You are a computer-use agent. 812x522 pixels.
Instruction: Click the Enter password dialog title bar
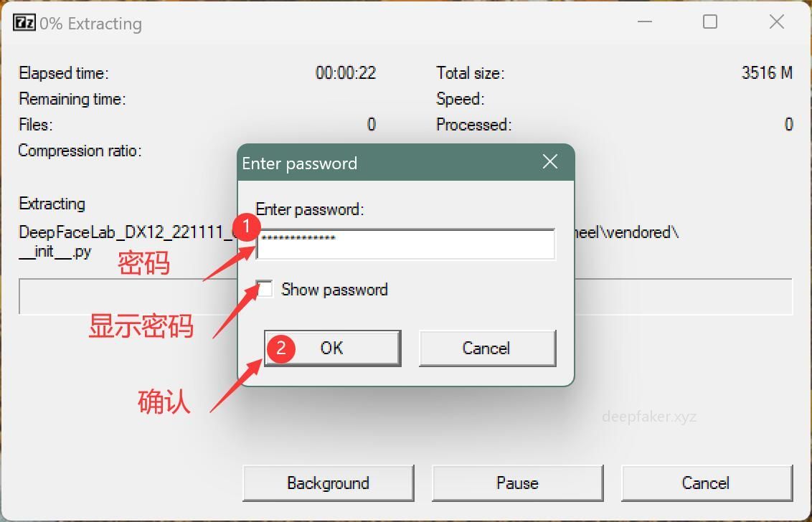(x=388, y=163)
